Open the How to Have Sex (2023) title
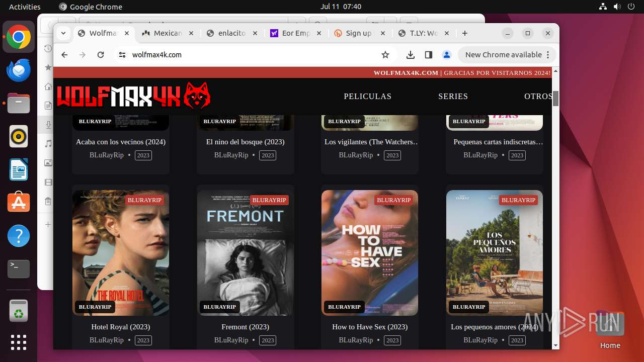This screenshot has width=644, height=362. pyautogui.click(x=370, y=327)
